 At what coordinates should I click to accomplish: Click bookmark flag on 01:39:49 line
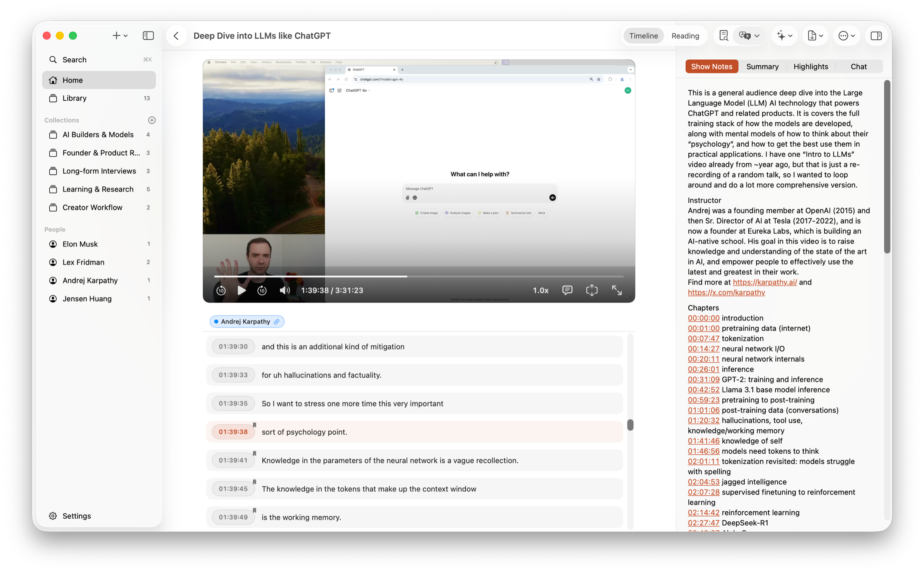(254, 511)
